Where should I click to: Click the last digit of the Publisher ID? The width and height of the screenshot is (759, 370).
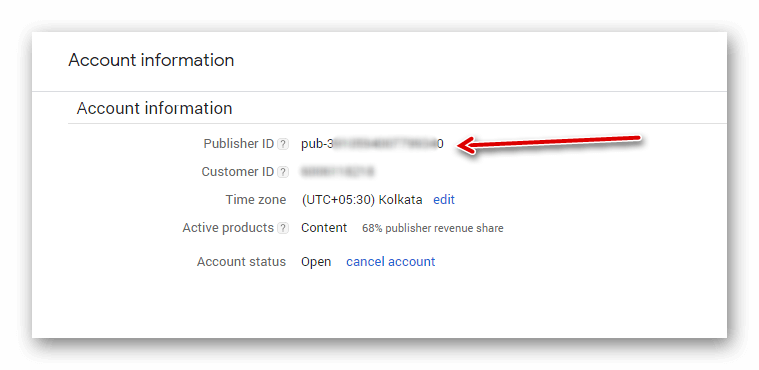click(440, 144)
